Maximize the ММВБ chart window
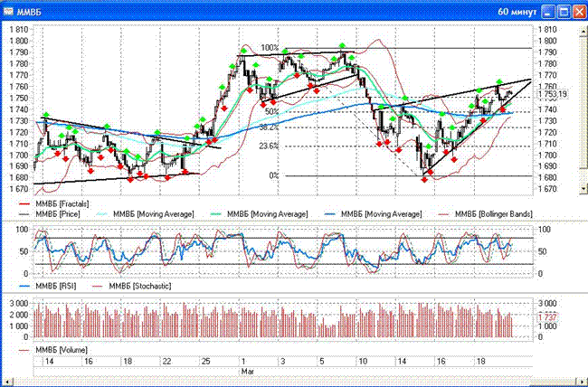The image size is (588, 387). (564, 12)
